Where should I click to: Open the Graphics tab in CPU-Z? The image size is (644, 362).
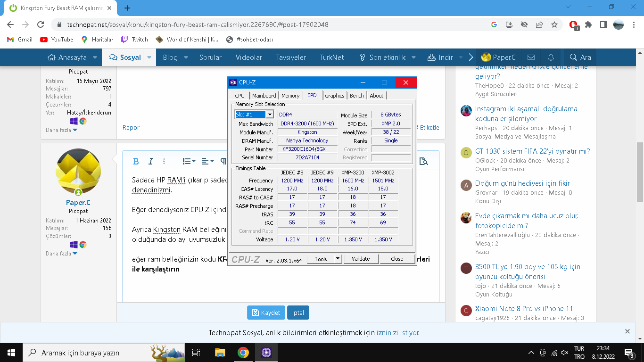pos(335,96)
